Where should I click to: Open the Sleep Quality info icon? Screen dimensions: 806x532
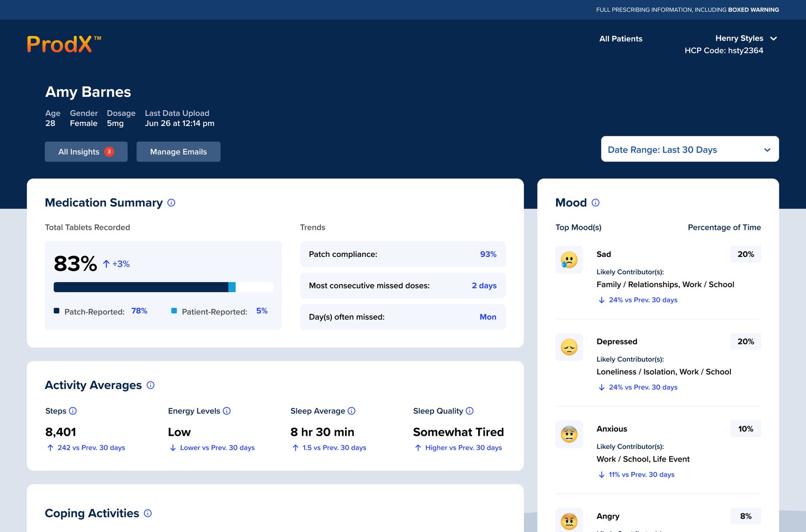pos(469,411)
